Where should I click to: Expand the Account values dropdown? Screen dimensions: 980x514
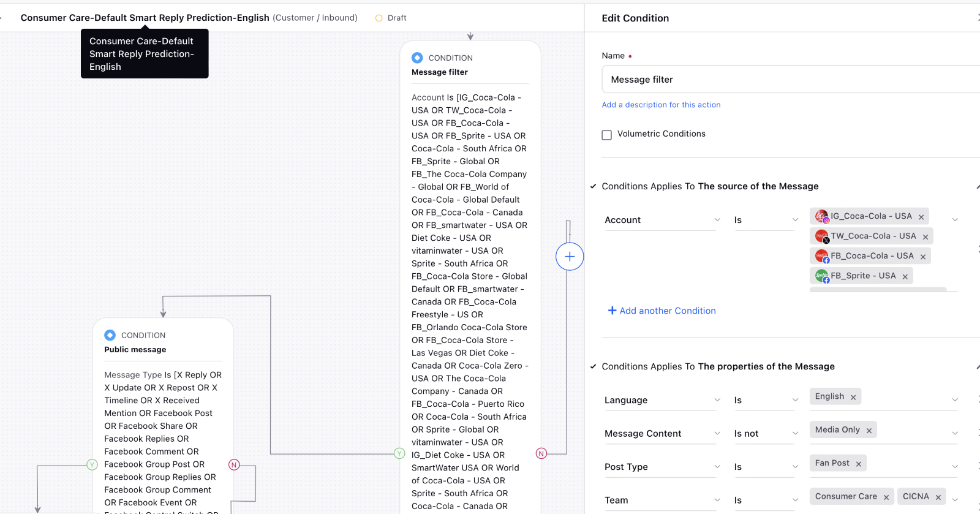(955, 220)
